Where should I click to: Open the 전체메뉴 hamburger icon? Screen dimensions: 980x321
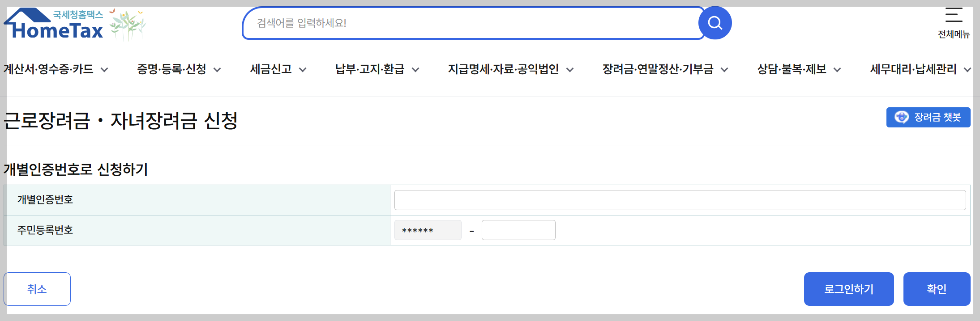point(954,15)
